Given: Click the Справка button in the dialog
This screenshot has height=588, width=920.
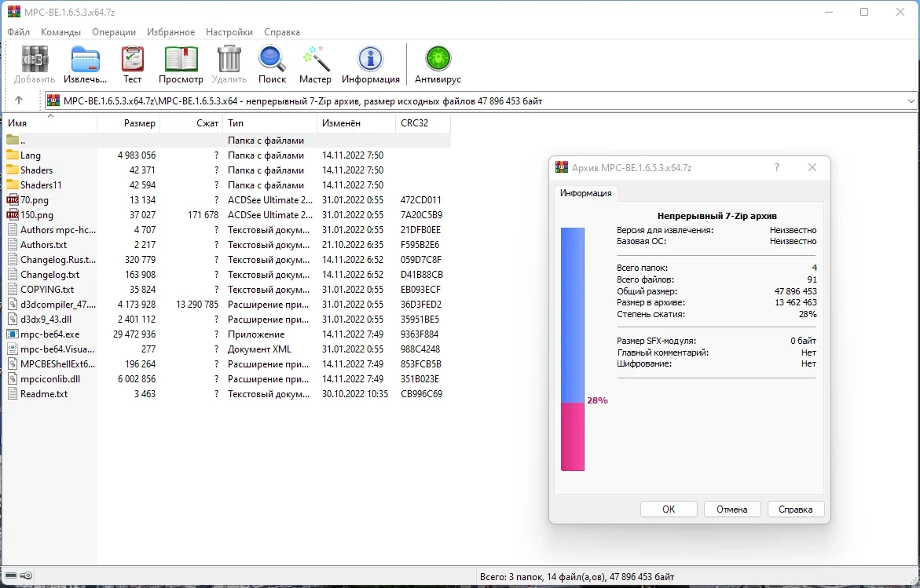Looking at the screenshot, I should tap(796, 509).
